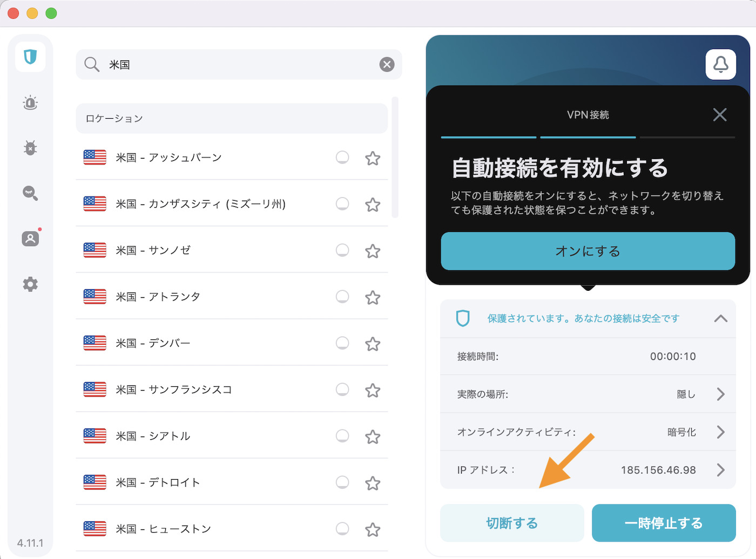This screenshot has height=559, width=756.
Task: Click the 米国 search input field
Action: [x=239, y=65]
